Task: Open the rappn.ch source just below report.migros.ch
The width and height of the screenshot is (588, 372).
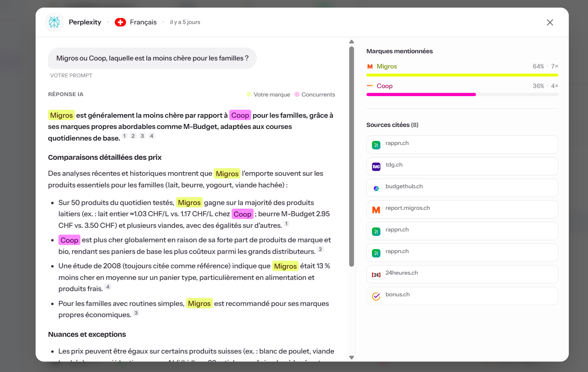Action: click(x=462, y=231)
